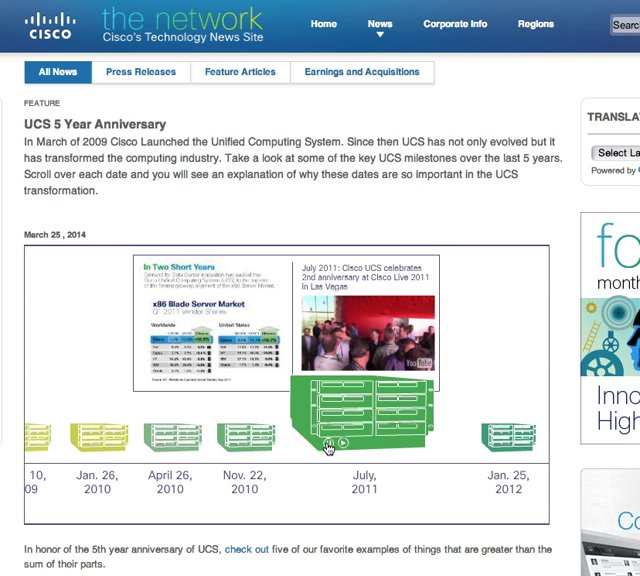640x576 pixels.
Task: Open the Regions menu item
Action: coord(536,24)
